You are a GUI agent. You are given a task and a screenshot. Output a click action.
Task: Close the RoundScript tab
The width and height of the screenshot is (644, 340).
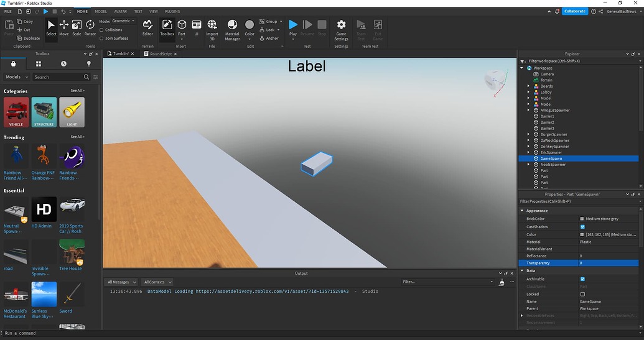coord(175,53)
